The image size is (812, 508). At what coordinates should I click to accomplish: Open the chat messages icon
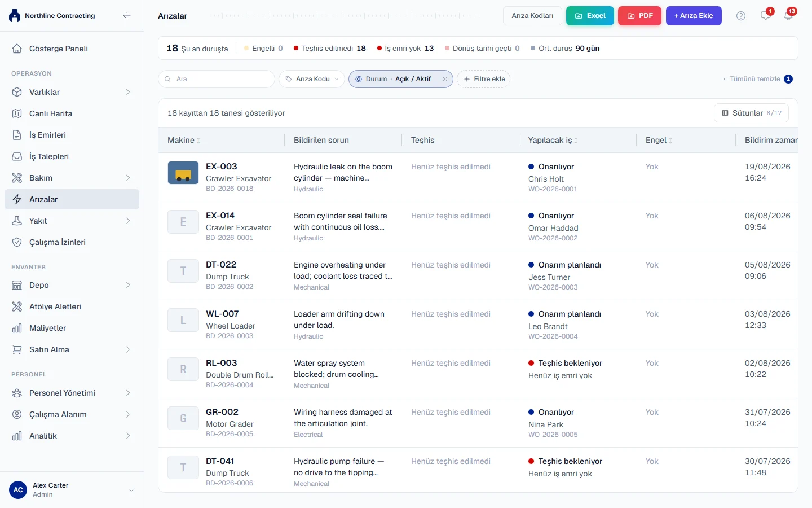point(765,16)
